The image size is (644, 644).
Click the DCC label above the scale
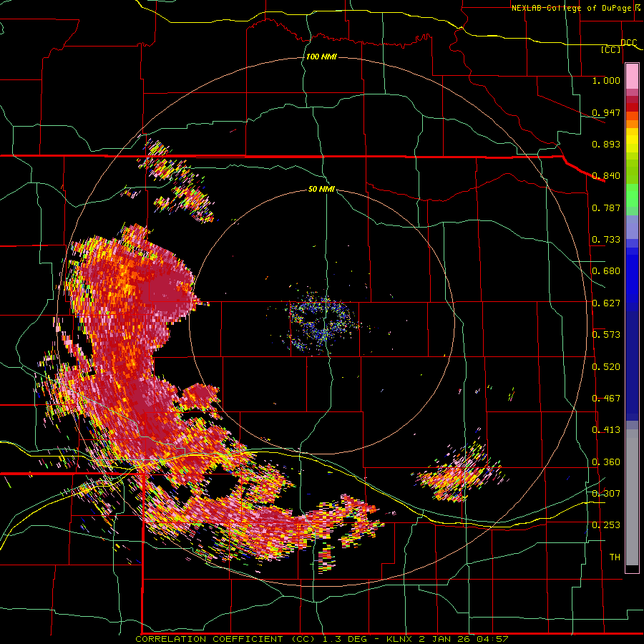point(628,42)
